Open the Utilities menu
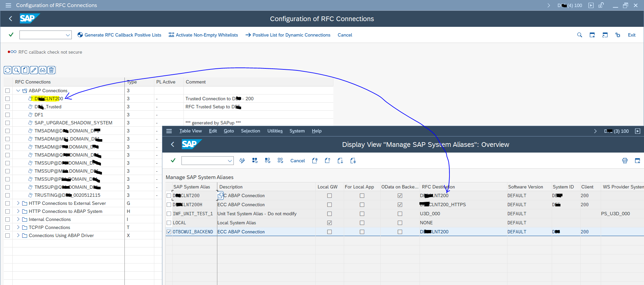 pyautogui.click(x=275, y=131)
